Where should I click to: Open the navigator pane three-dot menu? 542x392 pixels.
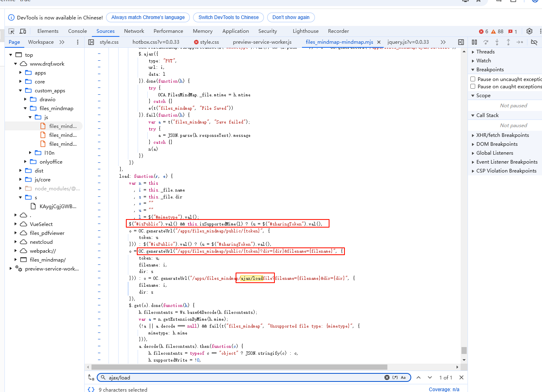click(78, 42)
